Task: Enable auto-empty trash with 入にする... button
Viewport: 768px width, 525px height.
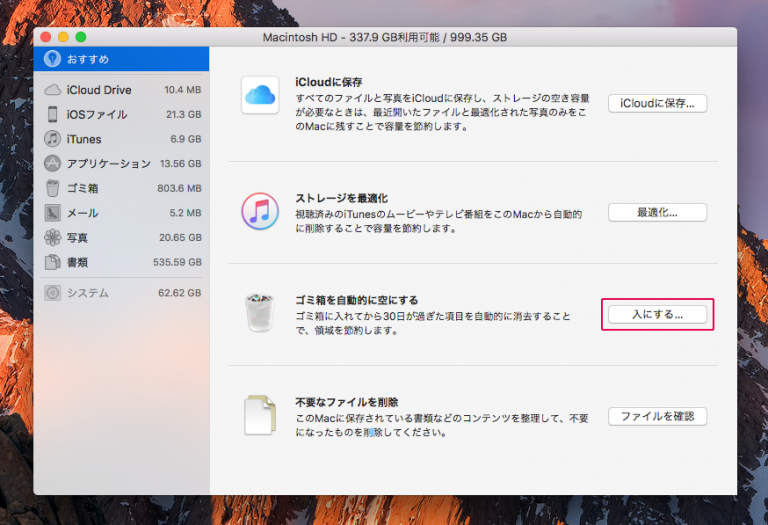Action: click(x=657, y=314)
